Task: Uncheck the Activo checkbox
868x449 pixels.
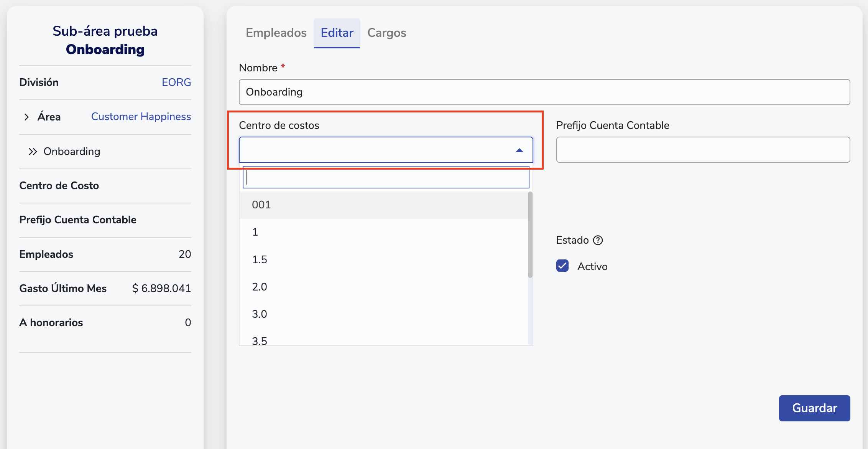Action: (562, 266)
